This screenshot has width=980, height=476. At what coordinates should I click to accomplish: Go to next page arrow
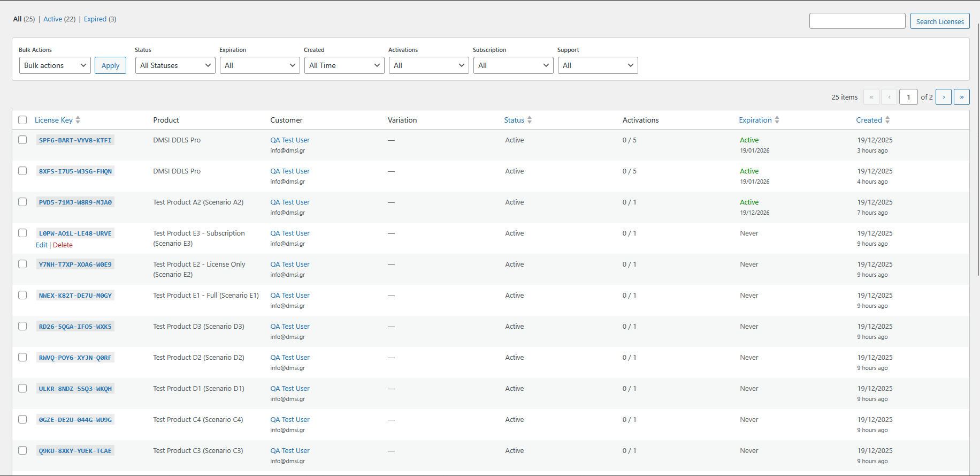944,97
